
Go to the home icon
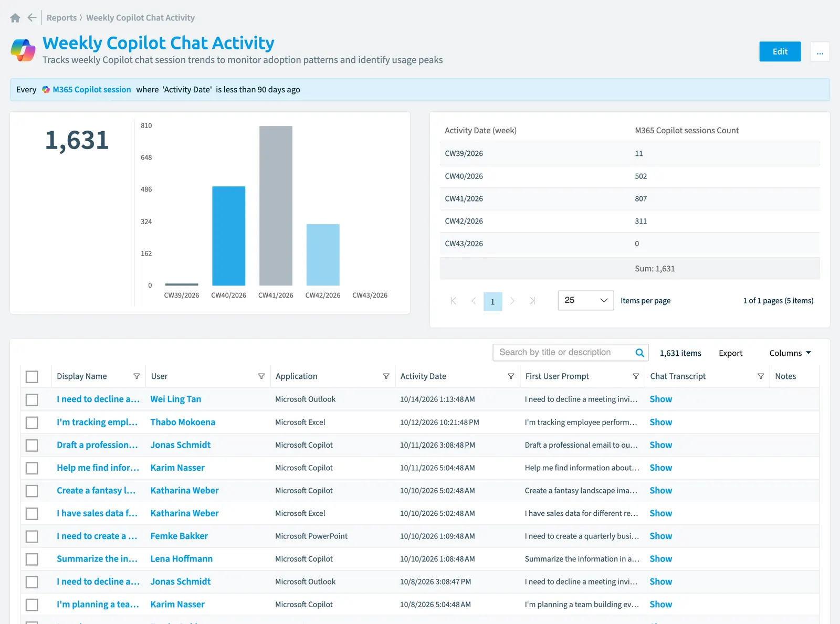click(x=15, y=18)
